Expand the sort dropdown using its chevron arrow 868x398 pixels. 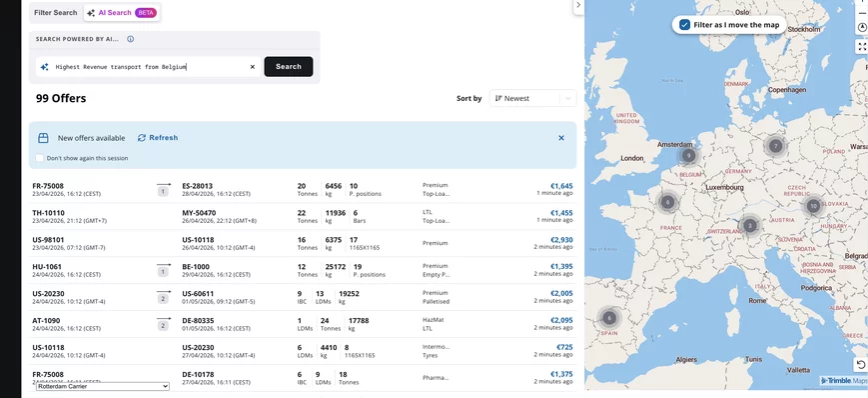pos(567,99)
